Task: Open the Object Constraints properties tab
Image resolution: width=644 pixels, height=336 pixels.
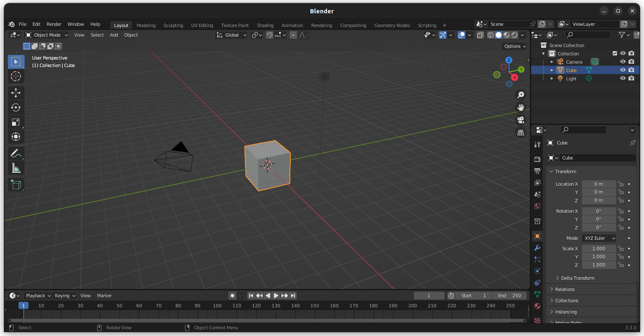Action: click(x=537, y=283)
